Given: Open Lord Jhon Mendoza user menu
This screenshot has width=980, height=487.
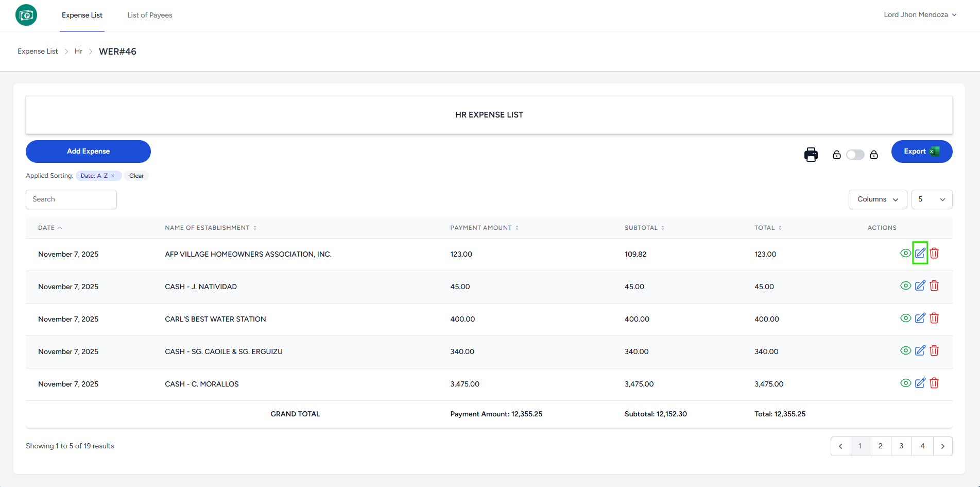Looking at the screenshot, I should (x=920, y=15).
